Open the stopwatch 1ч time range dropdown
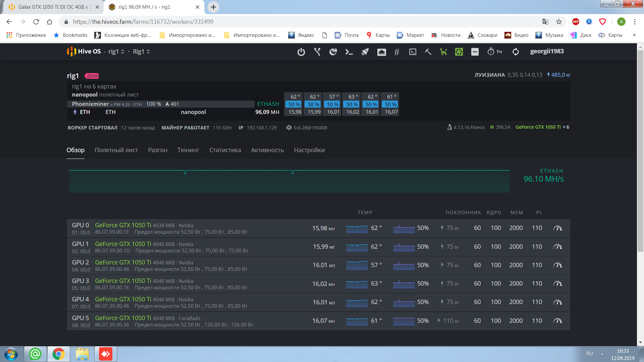Screen dimensions: 644x362 click(x=495, y=52)
